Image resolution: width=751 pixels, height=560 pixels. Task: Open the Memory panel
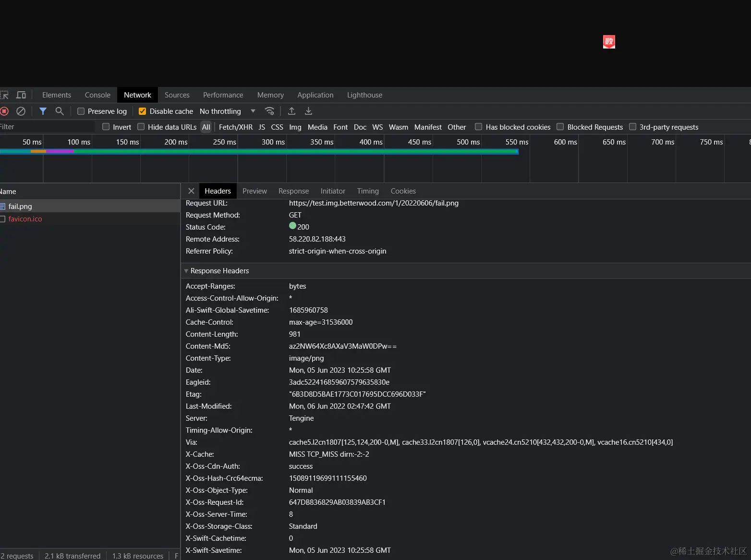click(x=270, y=95)
